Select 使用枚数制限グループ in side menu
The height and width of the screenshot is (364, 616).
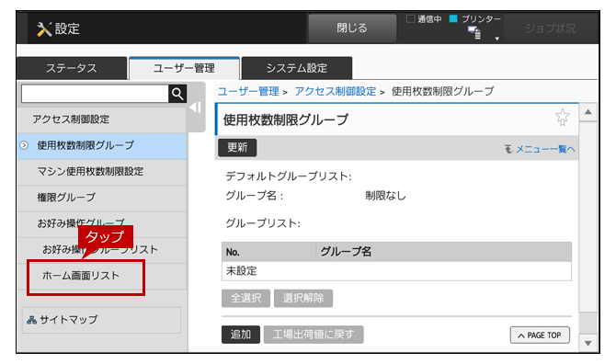[102, 145]
